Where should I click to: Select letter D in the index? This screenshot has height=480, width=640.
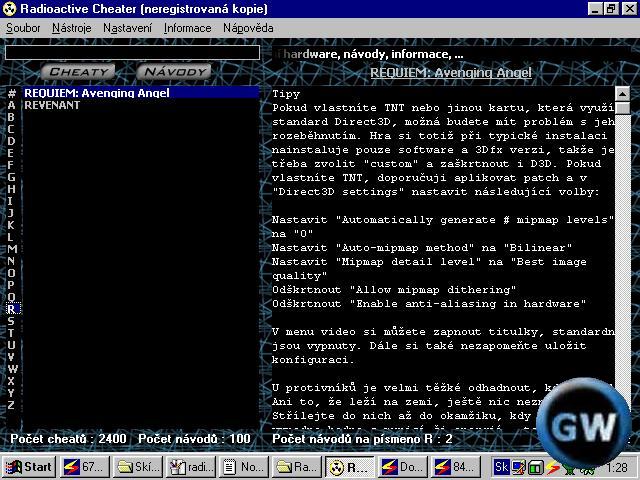click(x=11, y=141)
